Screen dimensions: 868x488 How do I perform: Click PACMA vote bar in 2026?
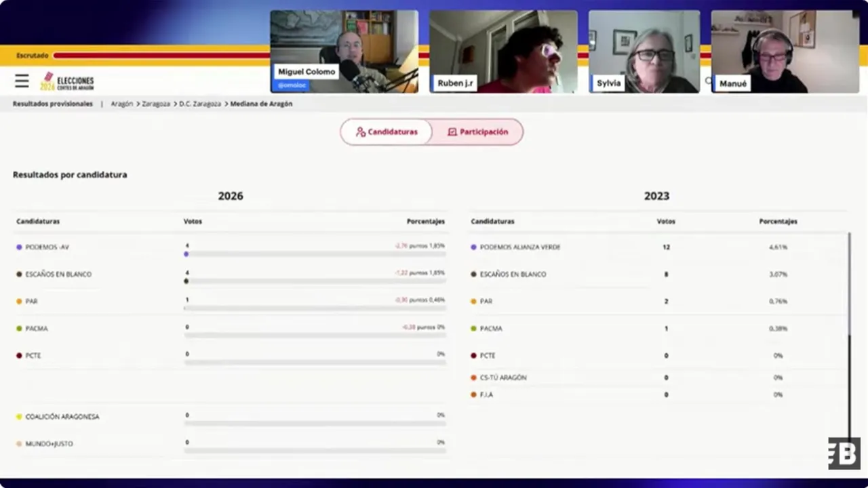pos(315,335)
